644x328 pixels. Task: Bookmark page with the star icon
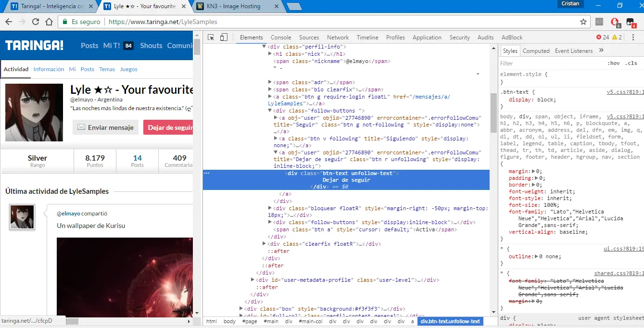(x=583, y=22)
